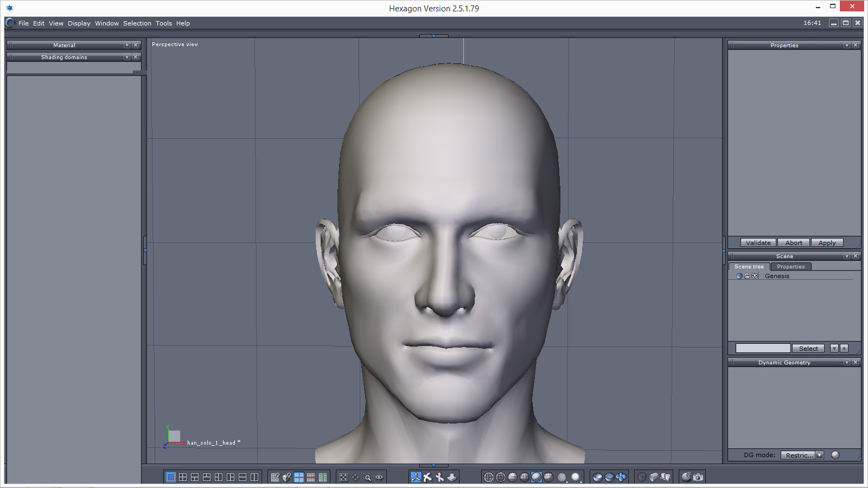Toggle full grid display with both axes

coord(299,477)
